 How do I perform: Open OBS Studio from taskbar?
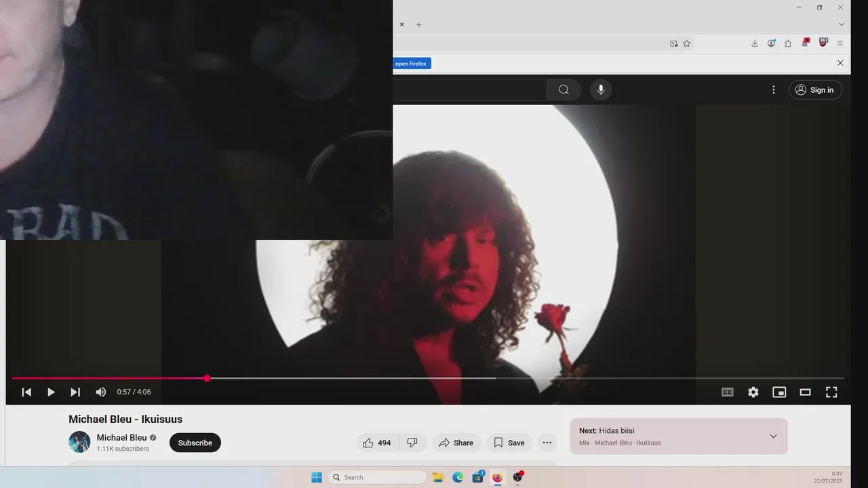pyautogui.click(x=518, y=477)
